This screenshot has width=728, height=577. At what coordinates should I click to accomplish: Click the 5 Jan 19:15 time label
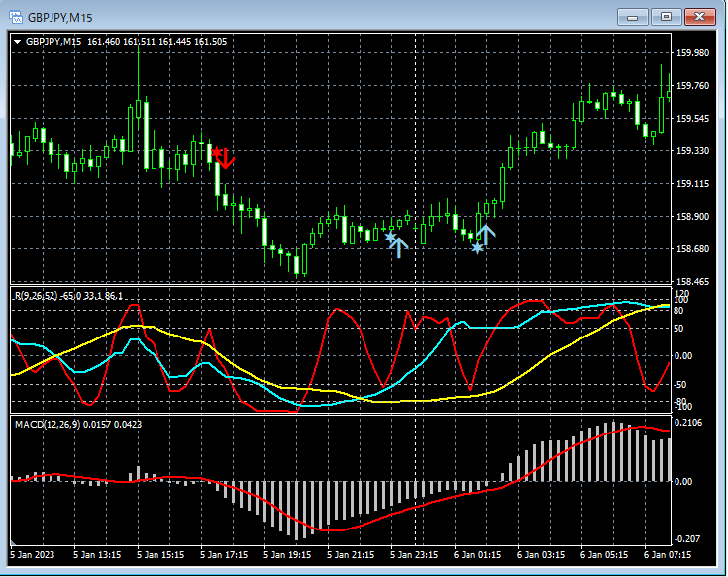pyautogui.click(x=287, y=555)
